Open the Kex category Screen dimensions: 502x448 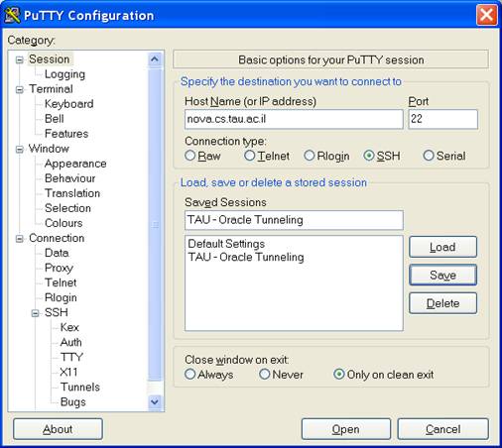click(x=69, y=327)
